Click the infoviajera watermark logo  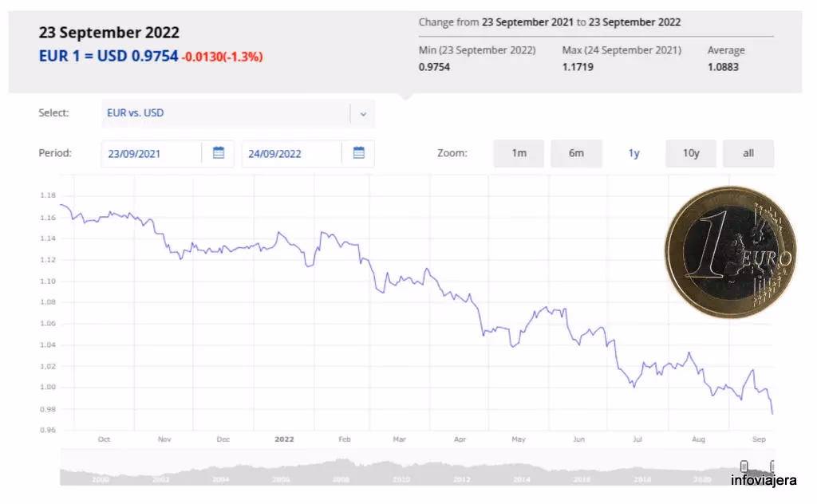[763, 480]
